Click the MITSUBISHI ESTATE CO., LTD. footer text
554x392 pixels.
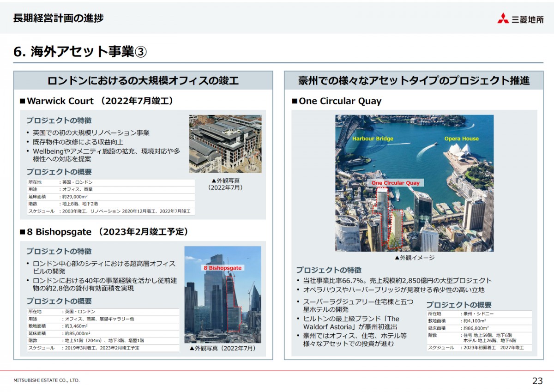pos(46,380)
